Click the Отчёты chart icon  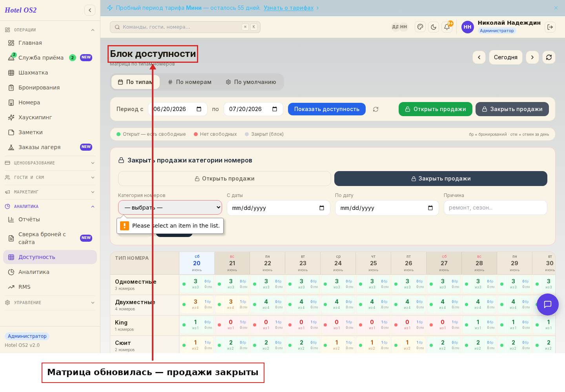(x=11, y=219)
